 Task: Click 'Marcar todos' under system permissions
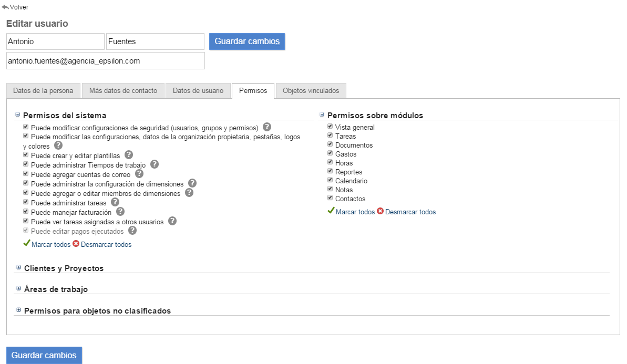click(50, 244)
